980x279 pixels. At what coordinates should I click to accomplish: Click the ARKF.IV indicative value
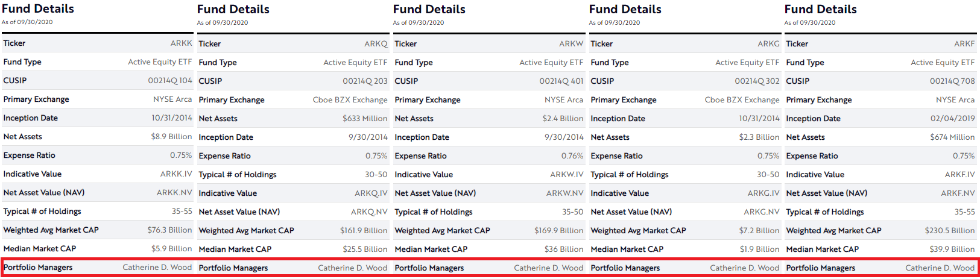point(959,175)
